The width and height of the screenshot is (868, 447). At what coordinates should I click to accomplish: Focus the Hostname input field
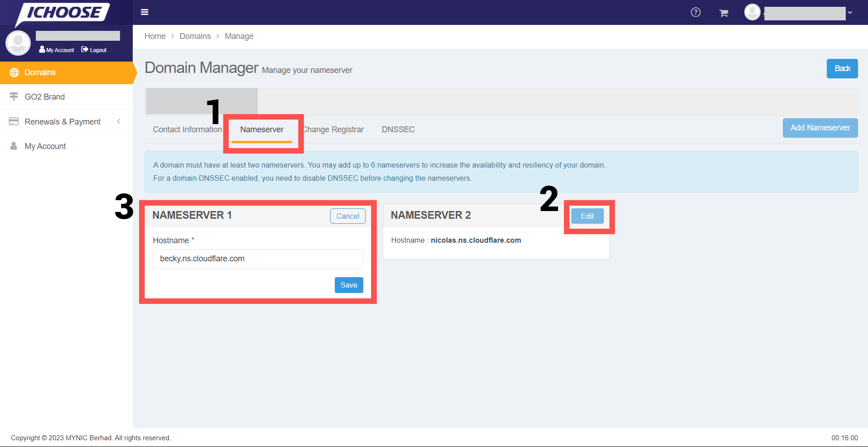click(258, 259)
